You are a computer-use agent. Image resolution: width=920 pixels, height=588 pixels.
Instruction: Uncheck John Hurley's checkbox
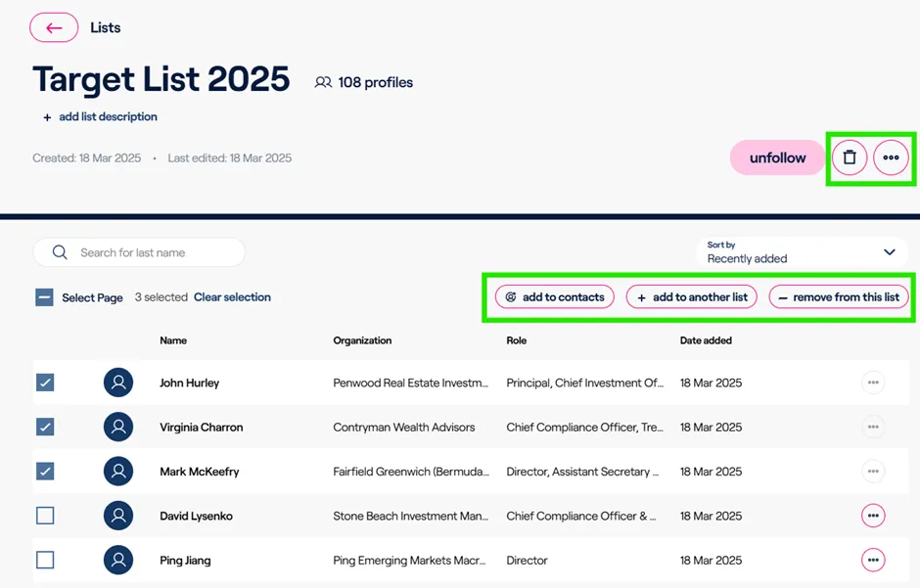click(x=45, y=383)
